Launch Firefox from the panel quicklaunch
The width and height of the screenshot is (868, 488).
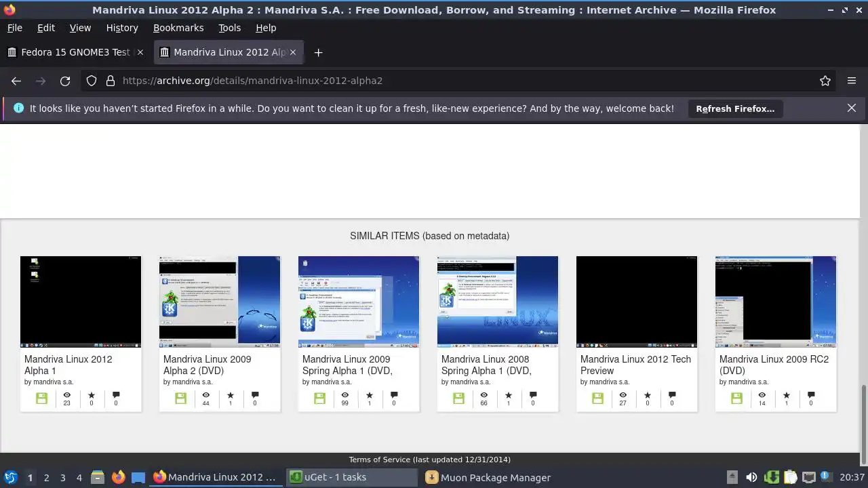click(x=119, y=477)
